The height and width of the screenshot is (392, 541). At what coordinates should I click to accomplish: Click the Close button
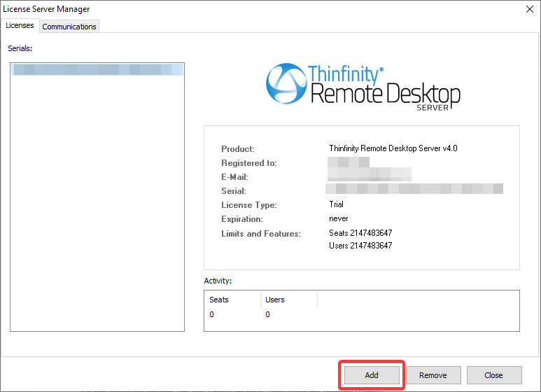pos(493,375)
